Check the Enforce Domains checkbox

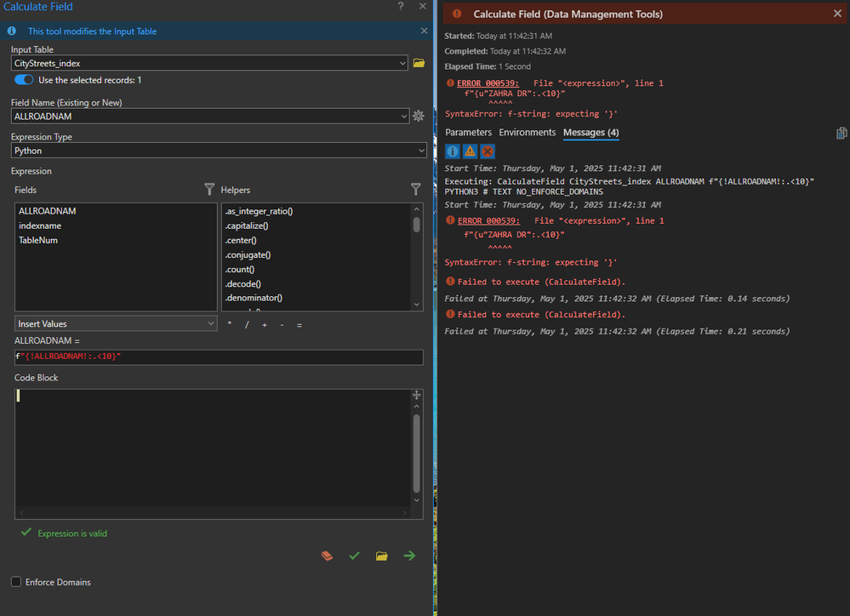click(x=16, y=582)
